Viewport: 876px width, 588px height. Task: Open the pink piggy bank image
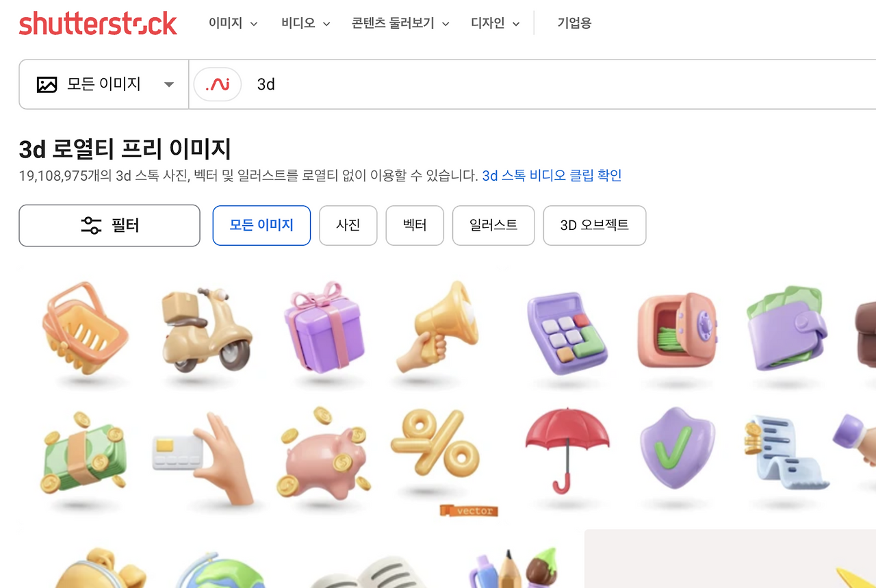pos(325,454)
